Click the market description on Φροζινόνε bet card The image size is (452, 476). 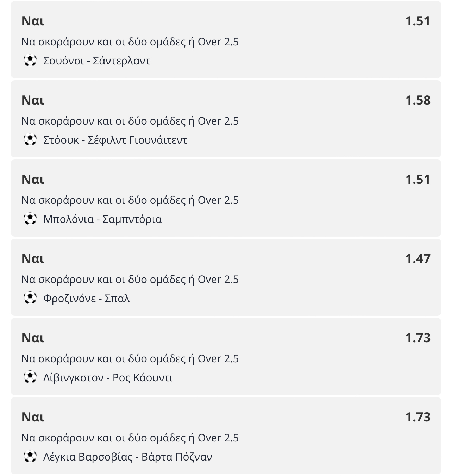(130, 279)
